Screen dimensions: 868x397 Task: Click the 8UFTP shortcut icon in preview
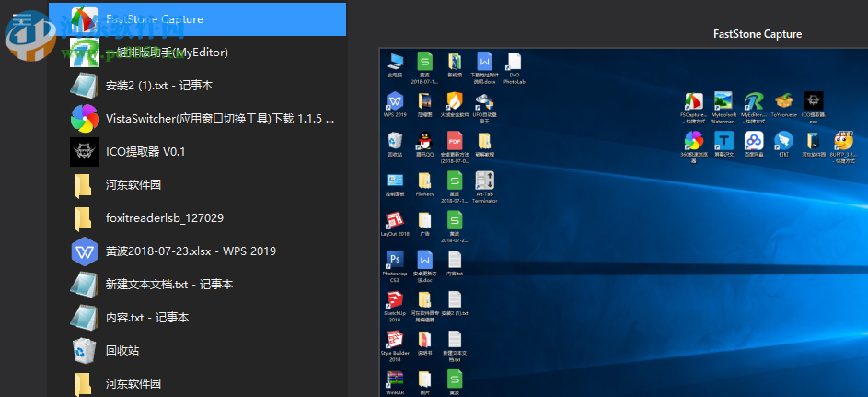pyautogui.click(x=843, y=141)
